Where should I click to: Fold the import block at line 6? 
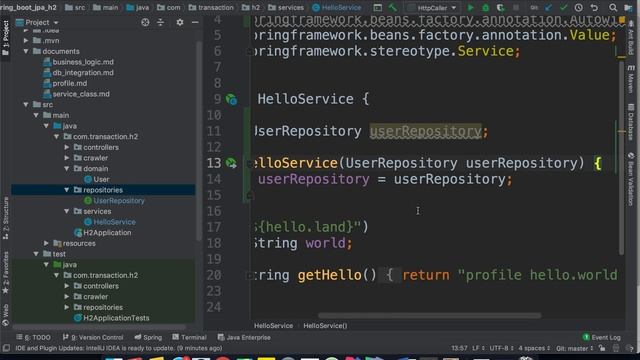(x=249, y=52)
